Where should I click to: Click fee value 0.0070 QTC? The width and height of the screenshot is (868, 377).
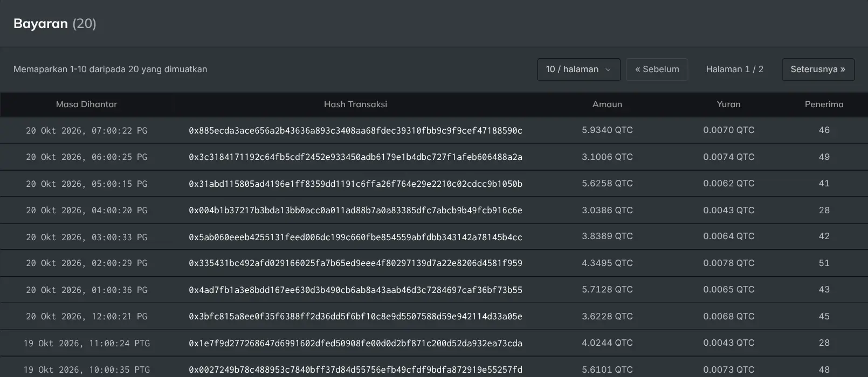coord(728,130)
